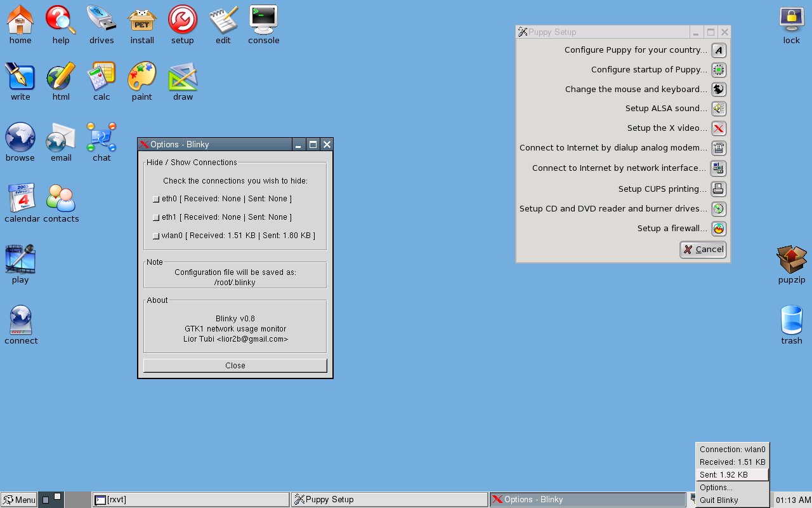Click 'Setup a firewall...' label text
Screen dimensions: 812x508
tap(672, 229)
